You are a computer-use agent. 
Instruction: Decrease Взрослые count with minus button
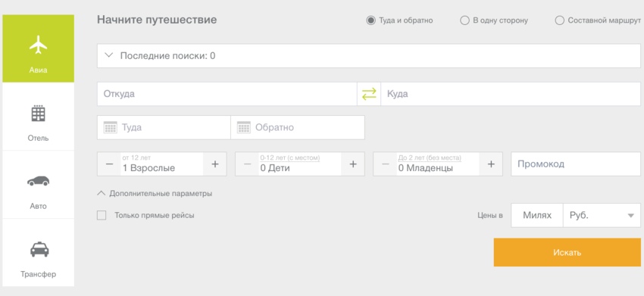pyautogui.click(x=109, y=164)
